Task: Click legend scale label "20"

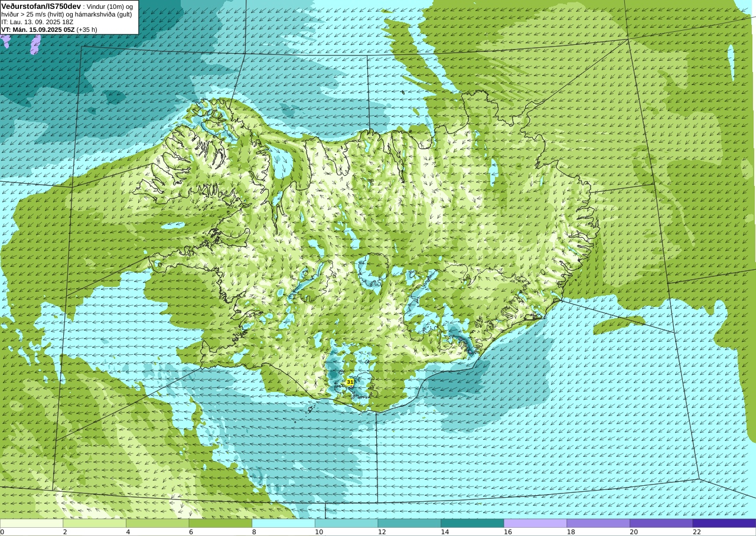Action: click(x=634, y=532)
